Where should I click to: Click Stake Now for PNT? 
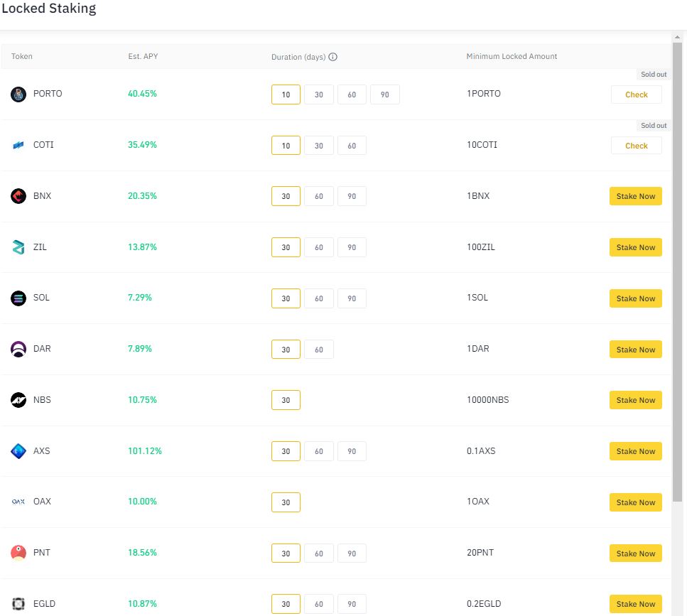click(636, 553)
